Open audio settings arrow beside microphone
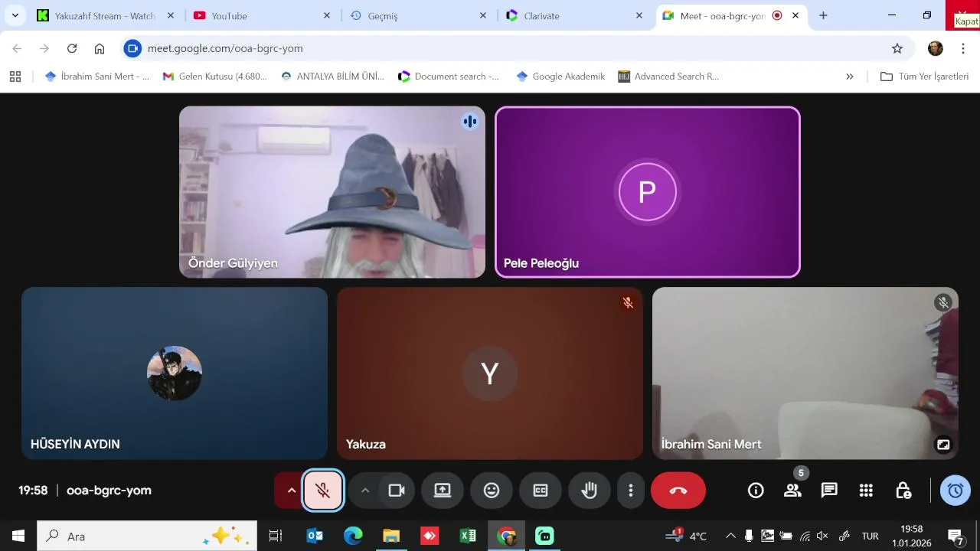Image resolution: width=980 pixels, height=551 pixels. (x=291, y=491)
